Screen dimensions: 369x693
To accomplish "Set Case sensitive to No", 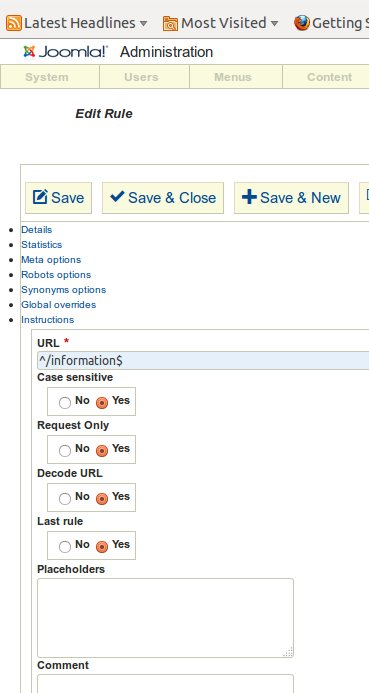I will coord(65,403).
